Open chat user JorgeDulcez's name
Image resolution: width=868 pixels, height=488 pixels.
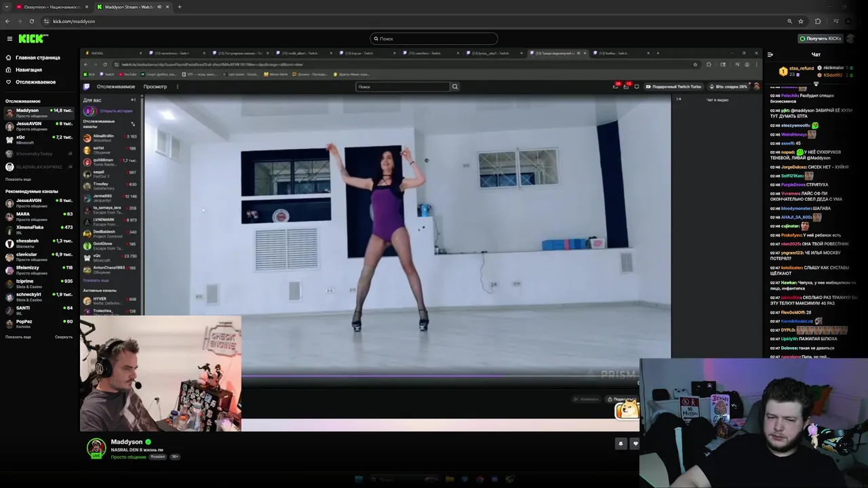point(793,167)
